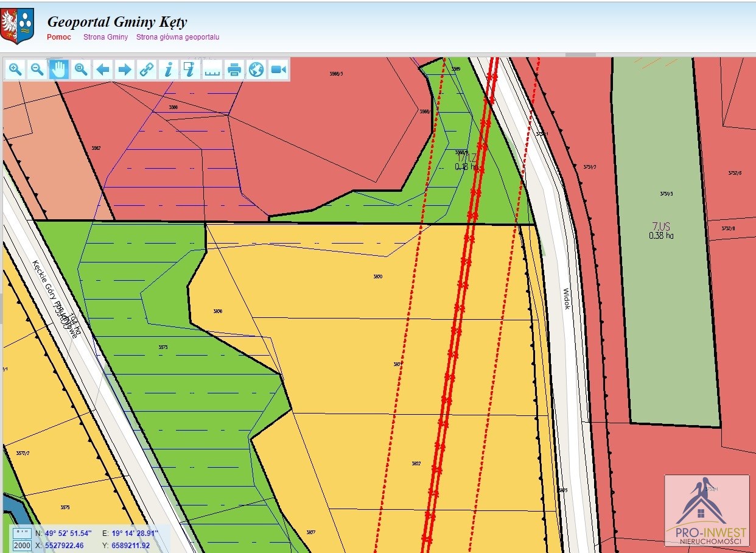Click the zoom to full extent magnifier
Image resolution: width=756 pixels, height=553 pixels.
81,69
